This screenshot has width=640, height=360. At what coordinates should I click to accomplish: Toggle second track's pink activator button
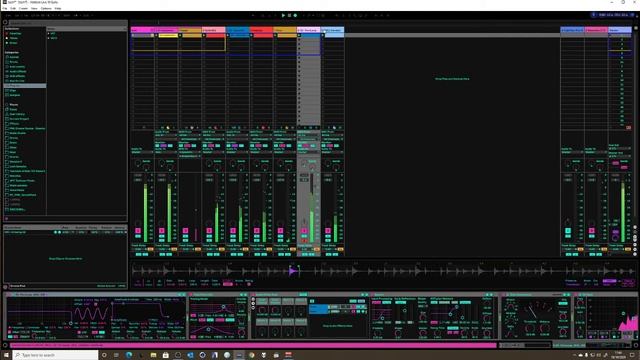click(x=162, y=231)
